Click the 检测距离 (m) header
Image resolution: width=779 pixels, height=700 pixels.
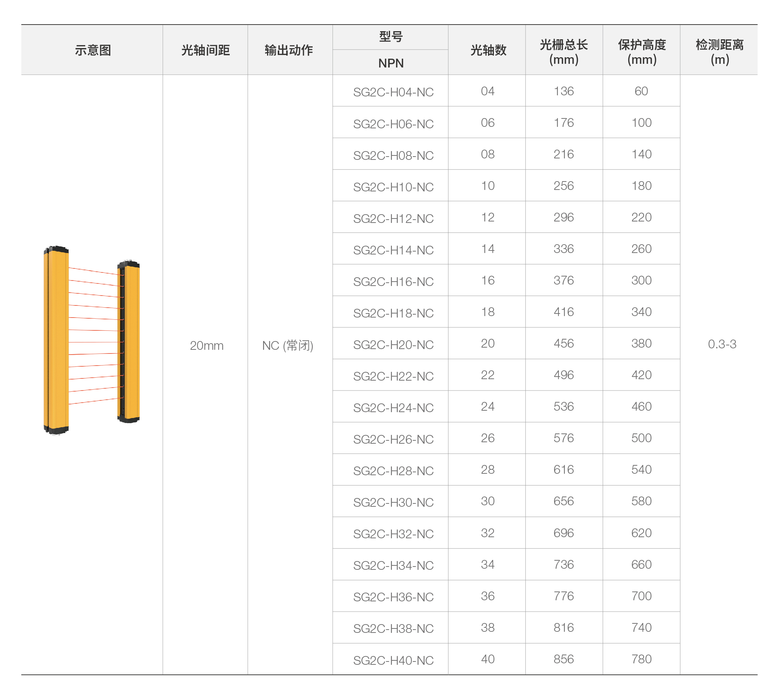(719, 52)
